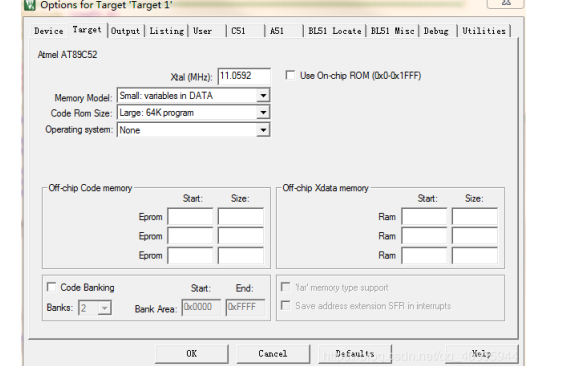Confirm with the OK button
This screenshot has width=587, height=366.
pyautogui.click(x=192, y=354)
